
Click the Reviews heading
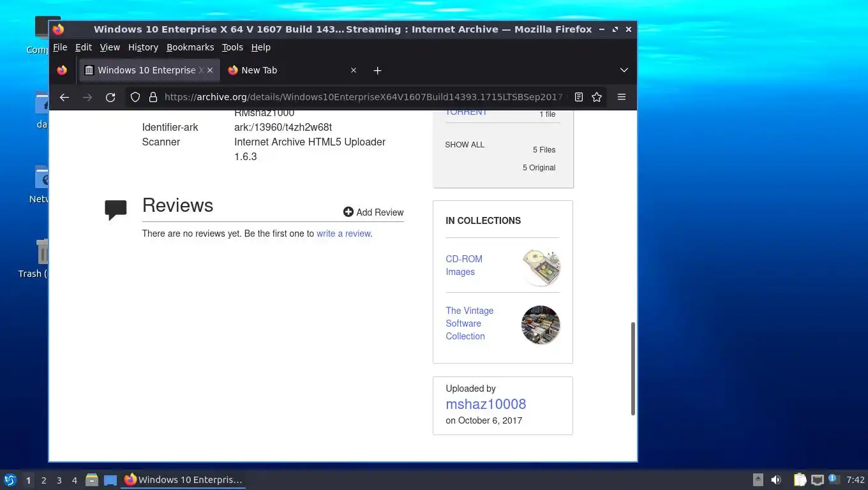tap(177, 205)
